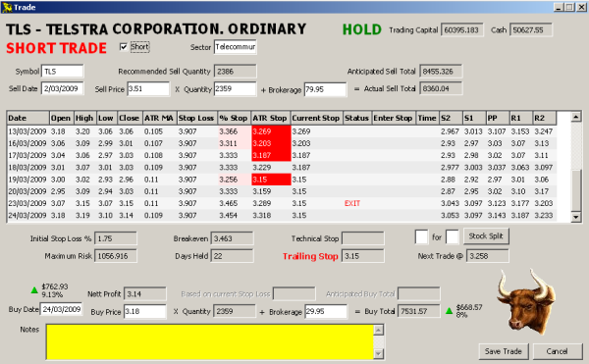Click green profit arrow beside $762.93

(x=34, y=289)
